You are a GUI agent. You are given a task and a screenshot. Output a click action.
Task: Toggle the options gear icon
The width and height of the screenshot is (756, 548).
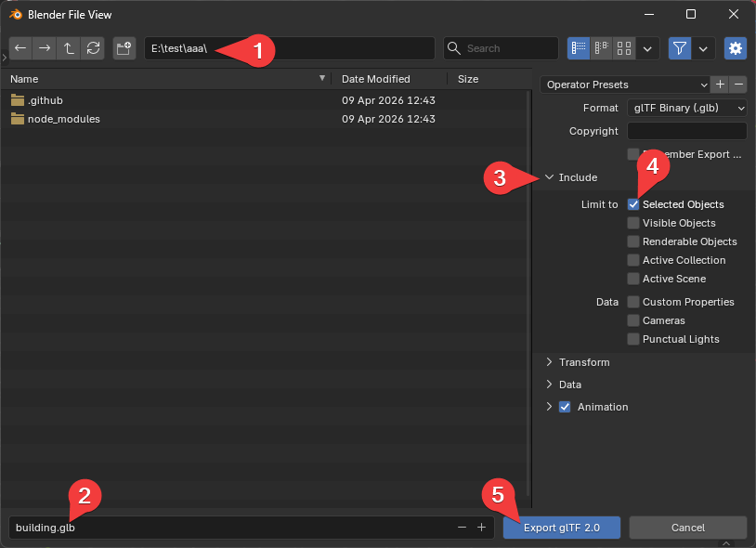(x=736, y=48)
